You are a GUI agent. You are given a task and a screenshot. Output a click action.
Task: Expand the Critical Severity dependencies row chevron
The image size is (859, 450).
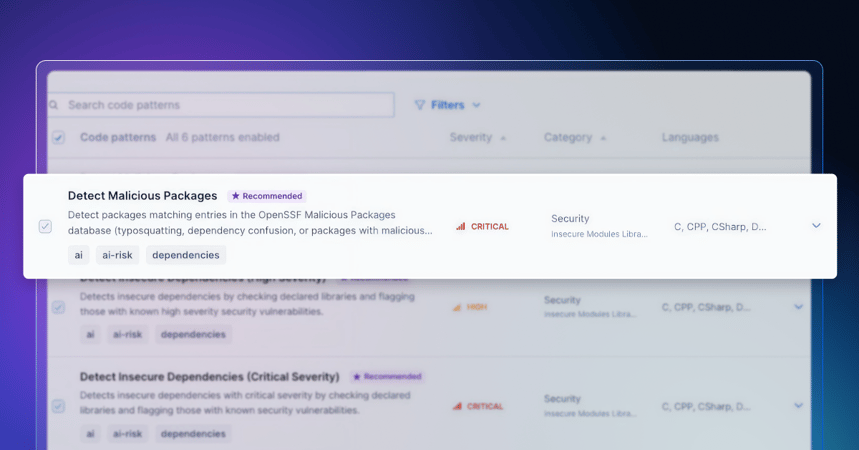pyautogui.click(x=798, y=406)
